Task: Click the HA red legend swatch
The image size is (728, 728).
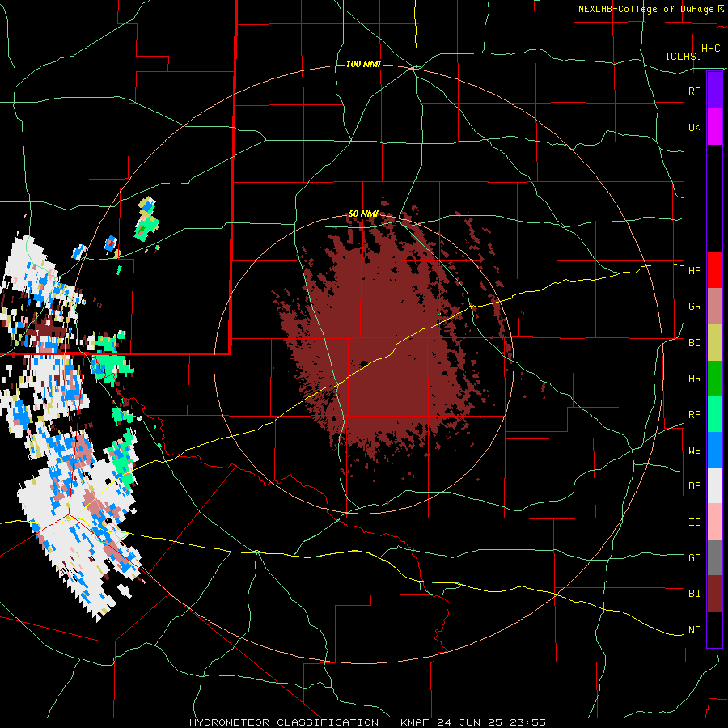Action: pyautogui.click(x=714, y=270)
